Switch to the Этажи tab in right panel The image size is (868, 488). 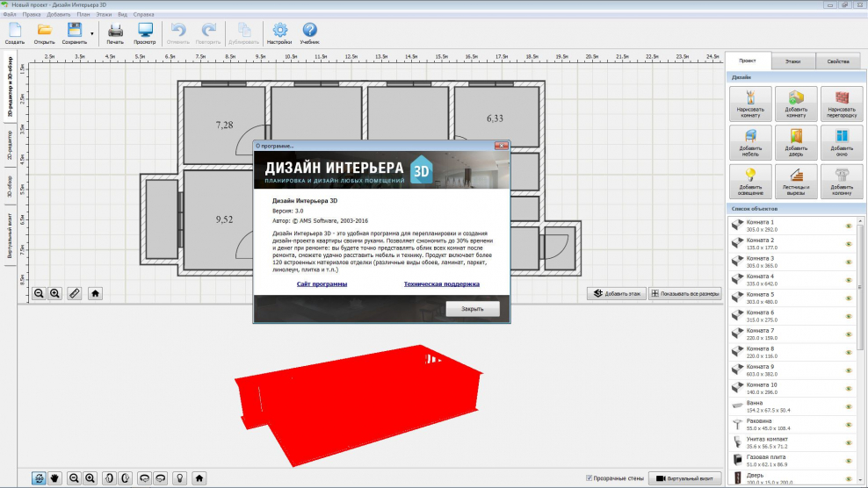[792, 61]
